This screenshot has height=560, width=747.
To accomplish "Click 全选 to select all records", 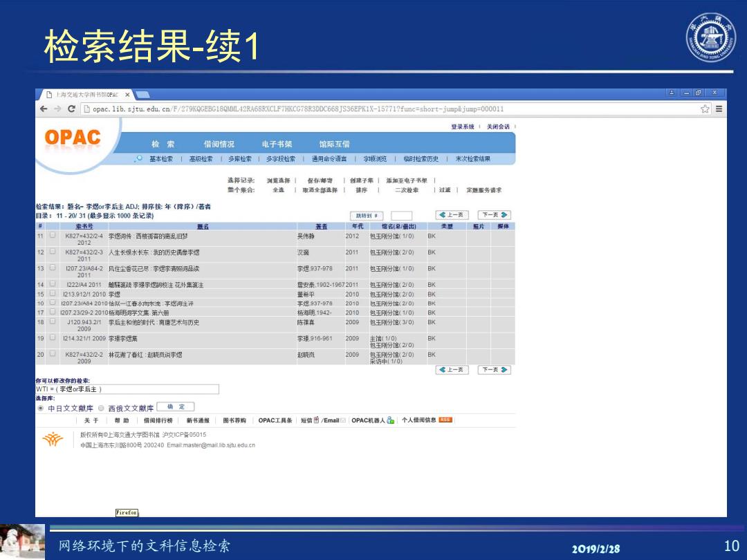I will point(278,190).
